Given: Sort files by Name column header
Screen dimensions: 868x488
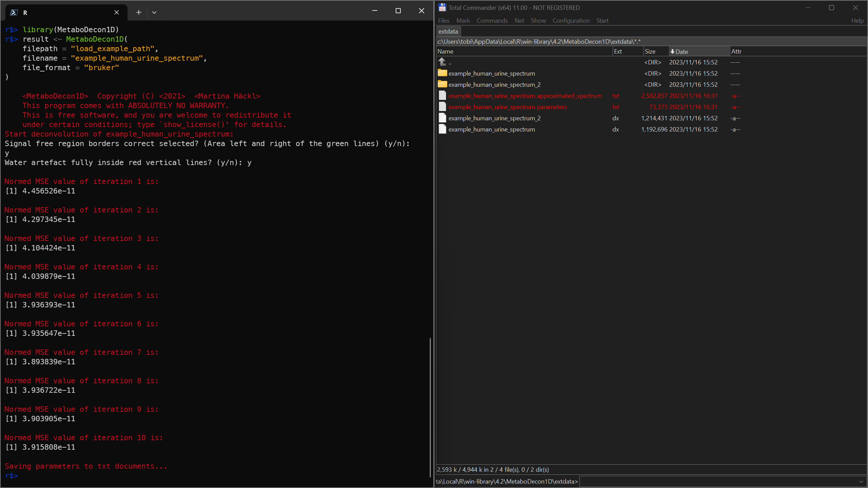Looking at the screenshot, I should coord(524,52).
